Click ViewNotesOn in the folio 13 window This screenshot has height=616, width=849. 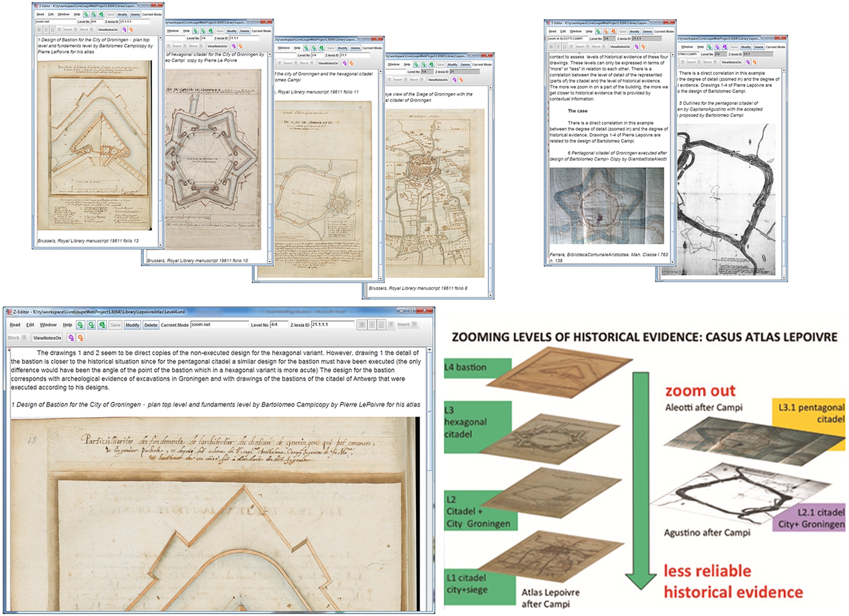click(107, 30)
